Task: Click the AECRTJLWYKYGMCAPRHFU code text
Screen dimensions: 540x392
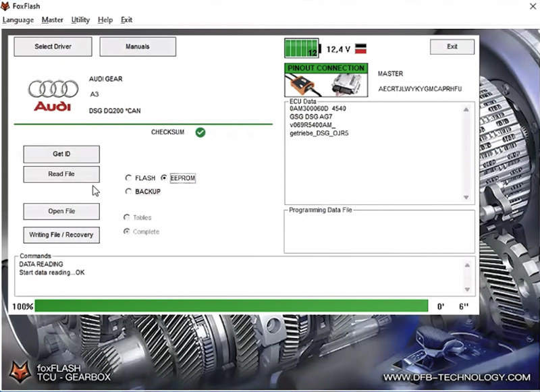Action: 420,89
